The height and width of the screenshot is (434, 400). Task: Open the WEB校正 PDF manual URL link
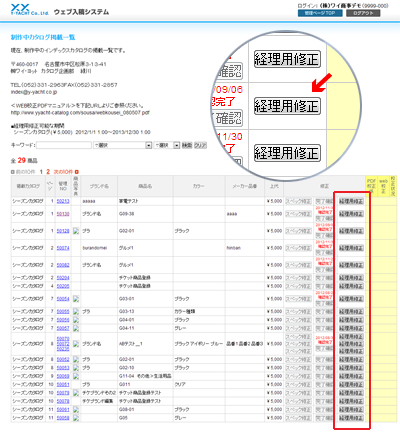click(x=80, y=113)
